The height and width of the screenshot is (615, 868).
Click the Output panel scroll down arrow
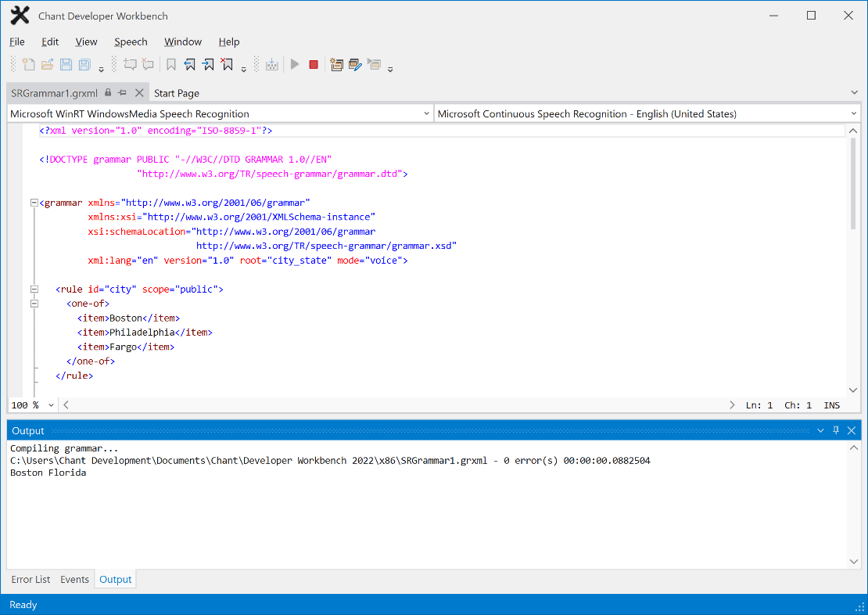point(854,561)
